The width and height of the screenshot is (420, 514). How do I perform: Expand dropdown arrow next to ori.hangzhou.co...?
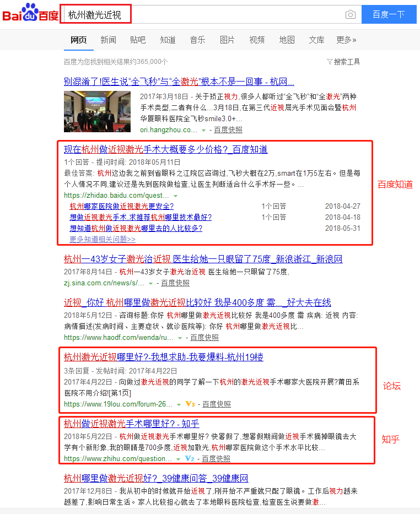[203, 130]
